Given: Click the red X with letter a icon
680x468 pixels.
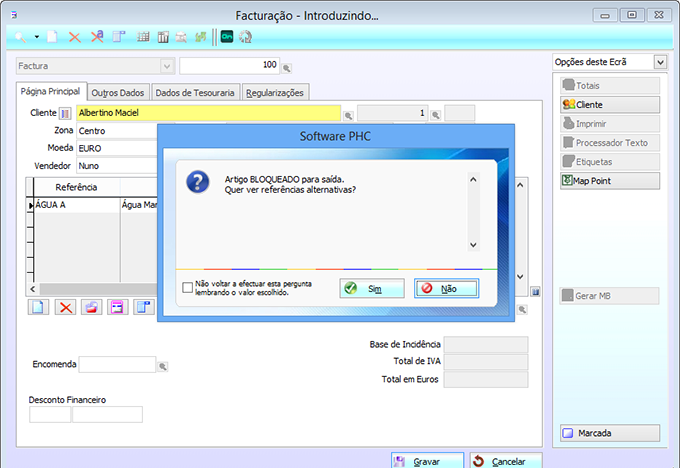Looking at the screenshot, I should point(97,37).
